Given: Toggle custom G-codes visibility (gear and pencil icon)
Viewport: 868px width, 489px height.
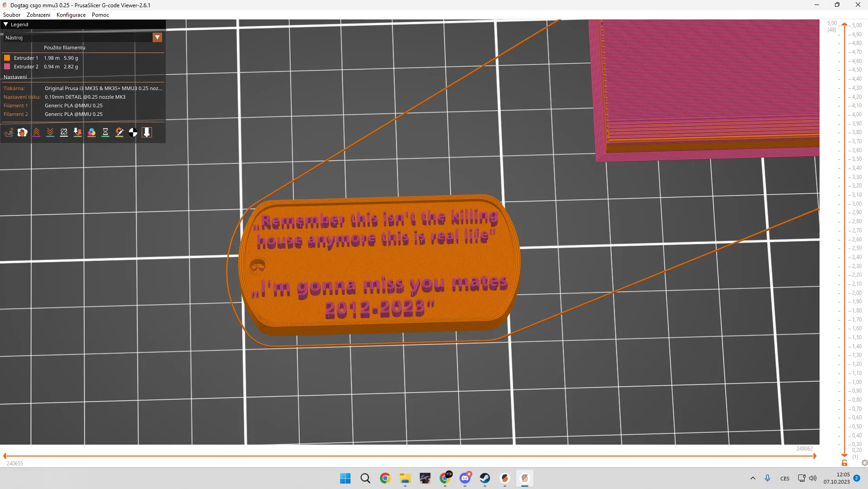Looking at the screenshot, I should tap(119, 132).
